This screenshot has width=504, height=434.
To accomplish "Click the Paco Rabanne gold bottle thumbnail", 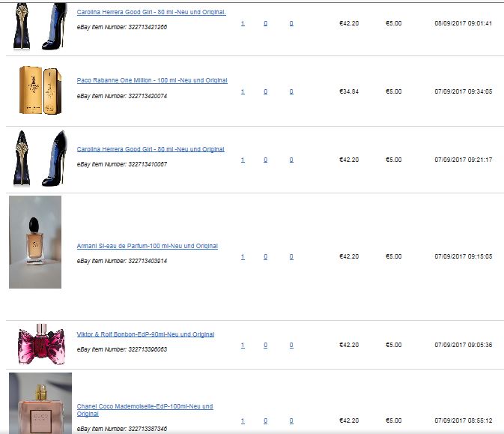I will [x=40, y=90].
